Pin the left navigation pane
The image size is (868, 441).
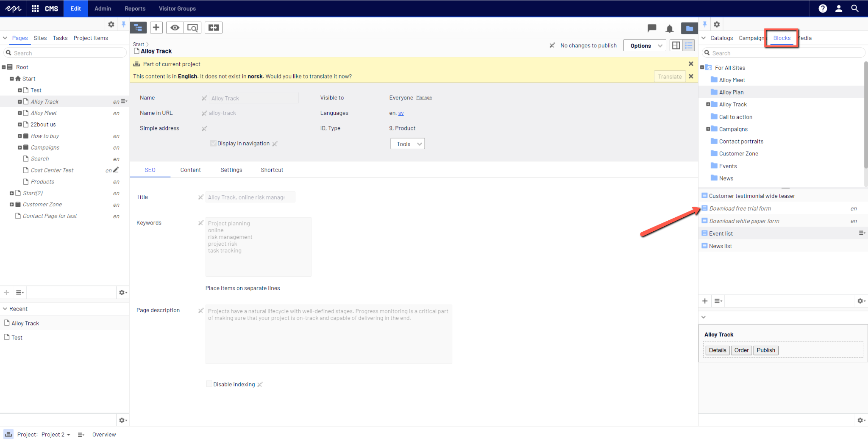pos(123,25)
